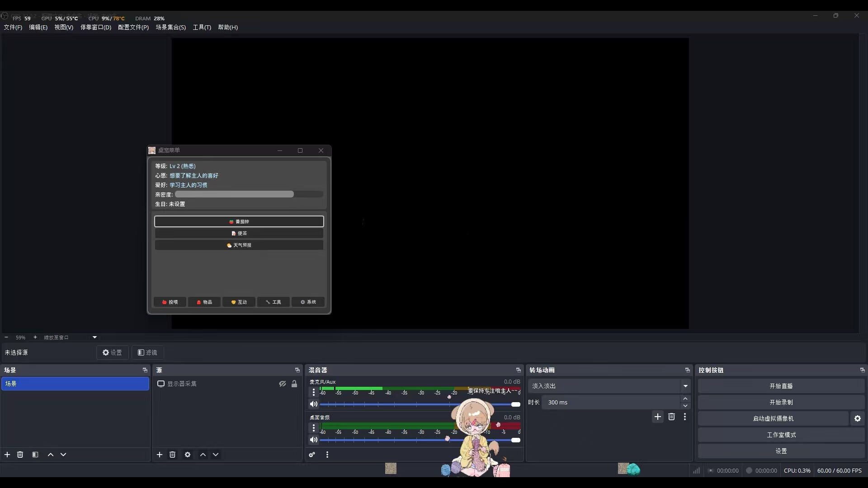Add a new scene with the plus icon
Screen dimensions: 868x488
[x=7, y=455]
